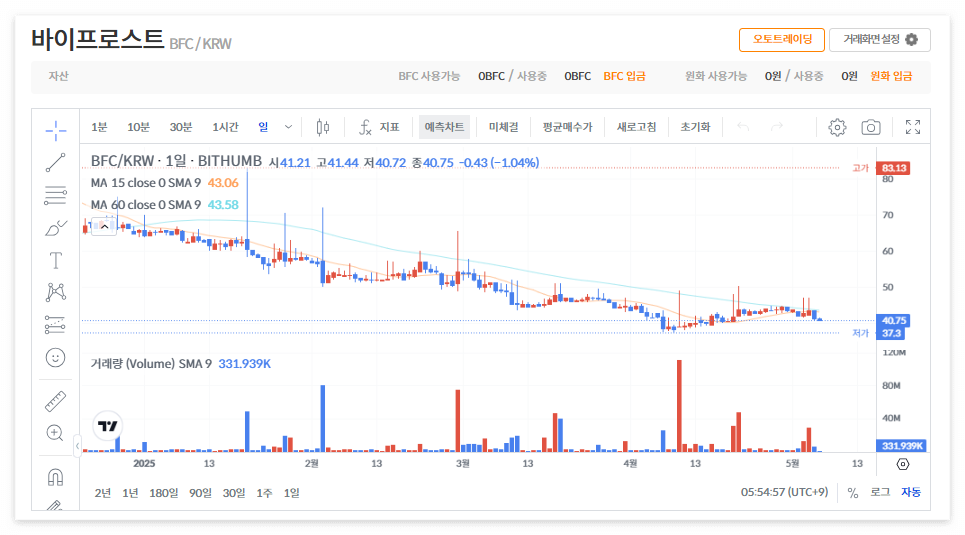Click the low price label 37.3

pyautogui.click(x=891, y=334)
